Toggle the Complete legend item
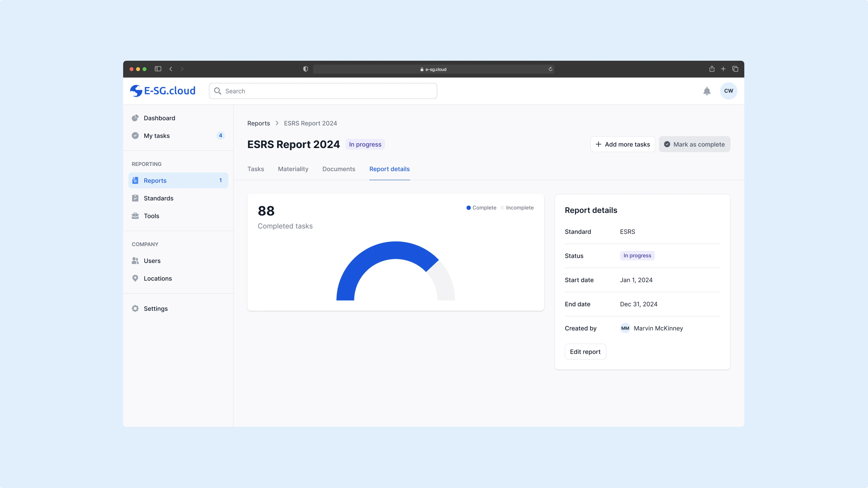This screenshot has height=488, width=868. 481,208
